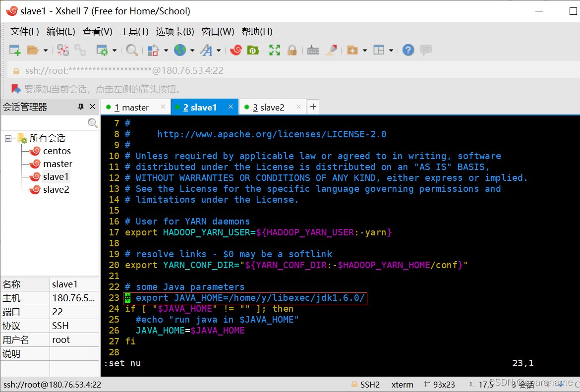Image resolution: width=580 pixels, height=392 pixels.
Task: Select the slave2 session in tree
Action: (x=56, y=190)
